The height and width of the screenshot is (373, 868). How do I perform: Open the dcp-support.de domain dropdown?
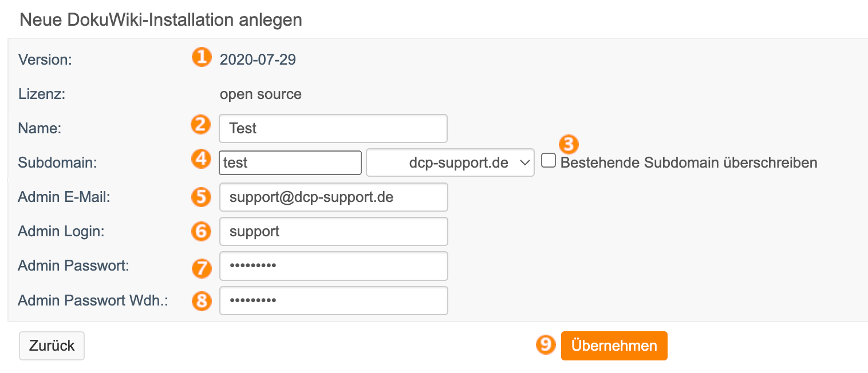[x=450, y=162]
